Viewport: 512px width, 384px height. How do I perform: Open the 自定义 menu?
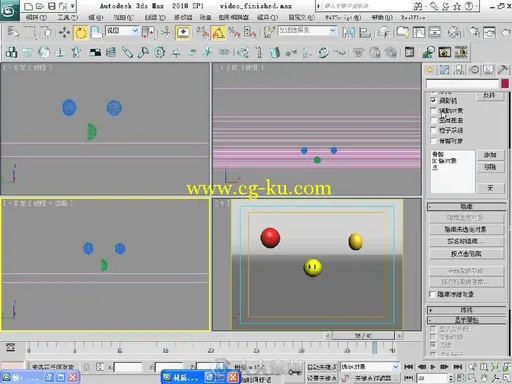point(301,17)
